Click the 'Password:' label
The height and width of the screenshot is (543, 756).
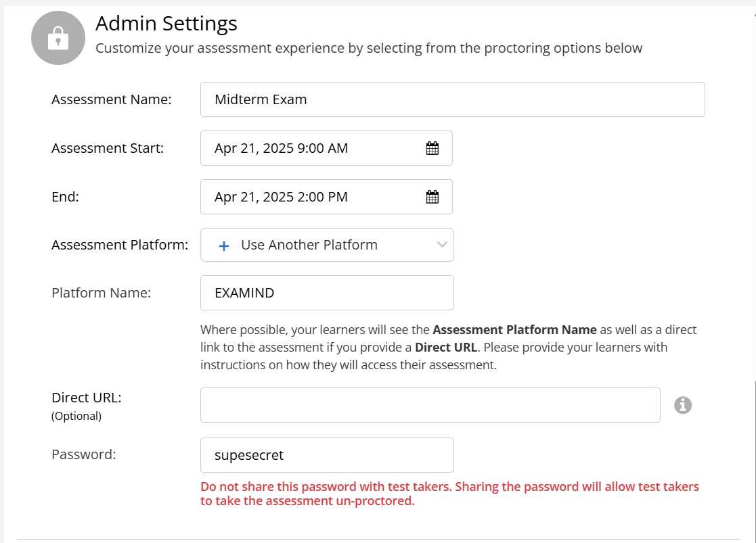click(x=84, y=454)
